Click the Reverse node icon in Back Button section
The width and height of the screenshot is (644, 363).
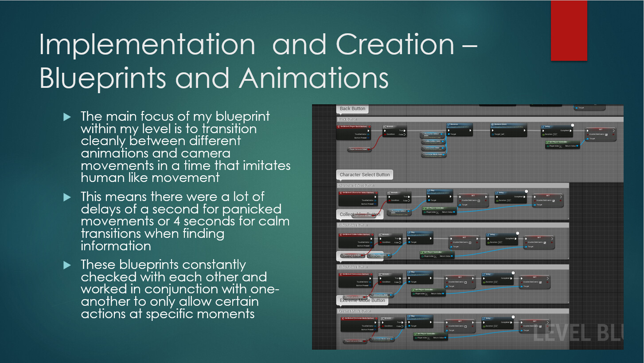tap(449, 124)
